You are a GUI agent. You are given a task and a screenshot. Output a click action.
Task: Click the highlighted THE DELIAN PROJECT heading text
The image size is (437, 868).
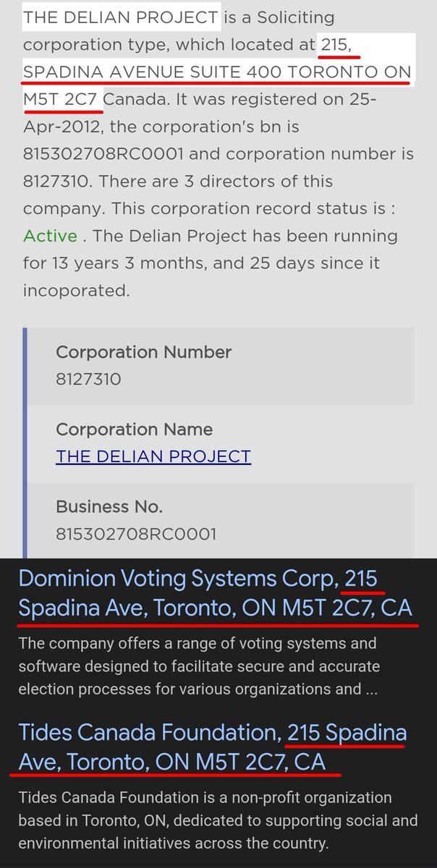[x=120, y=17]
